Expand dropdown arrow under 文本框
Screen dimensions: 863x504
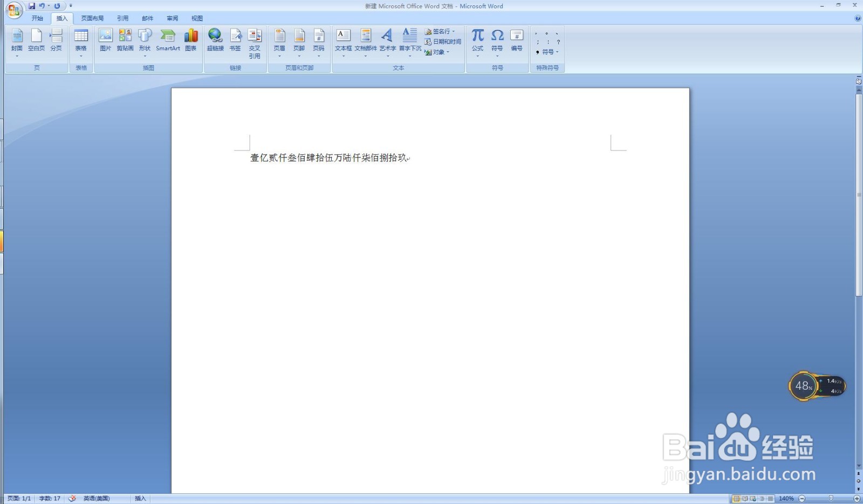pos(343,56)
